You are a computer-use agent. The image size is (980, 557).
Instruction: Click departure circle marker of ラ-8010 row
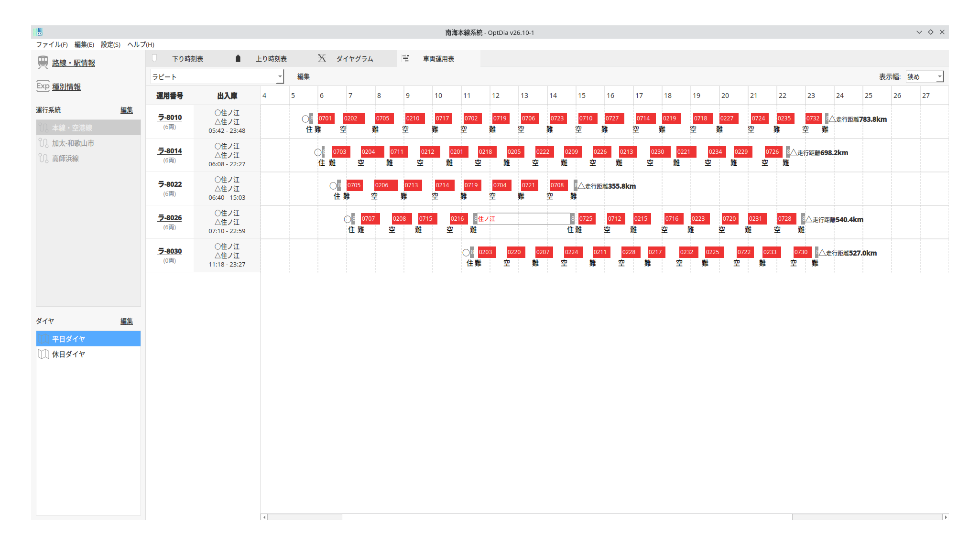point(305,119)
